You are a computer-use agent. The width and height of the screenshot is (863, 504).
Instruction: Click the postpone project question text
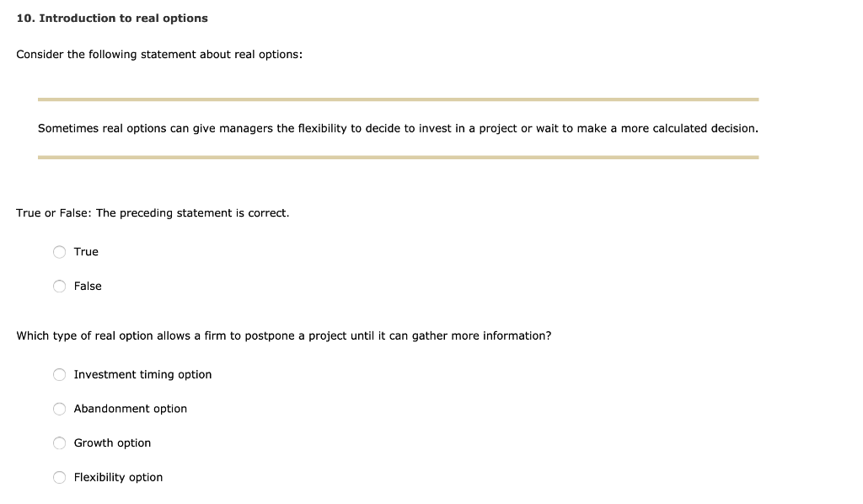tap(284, 335)
